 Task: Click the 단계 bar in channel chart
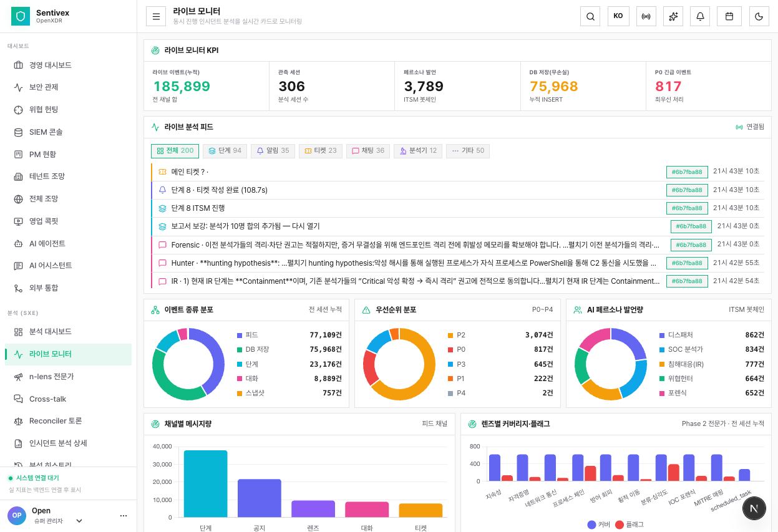pyautogui.click(x=206, y=484)
